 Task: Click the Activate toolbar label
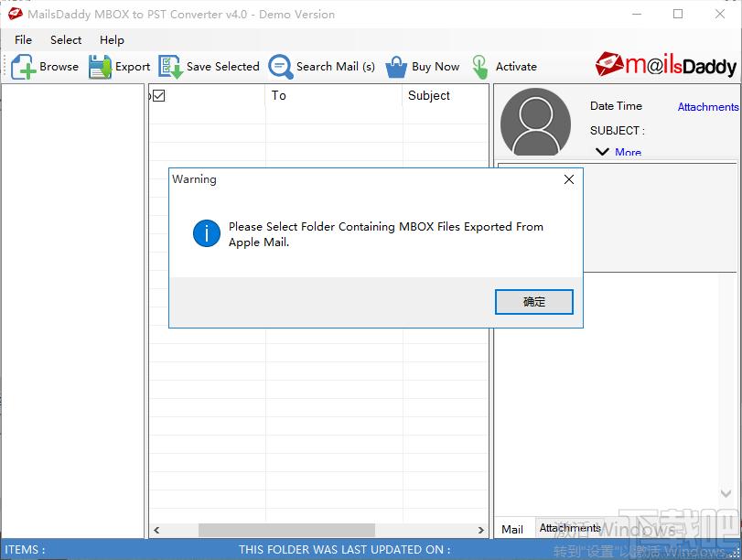(516, 67)
